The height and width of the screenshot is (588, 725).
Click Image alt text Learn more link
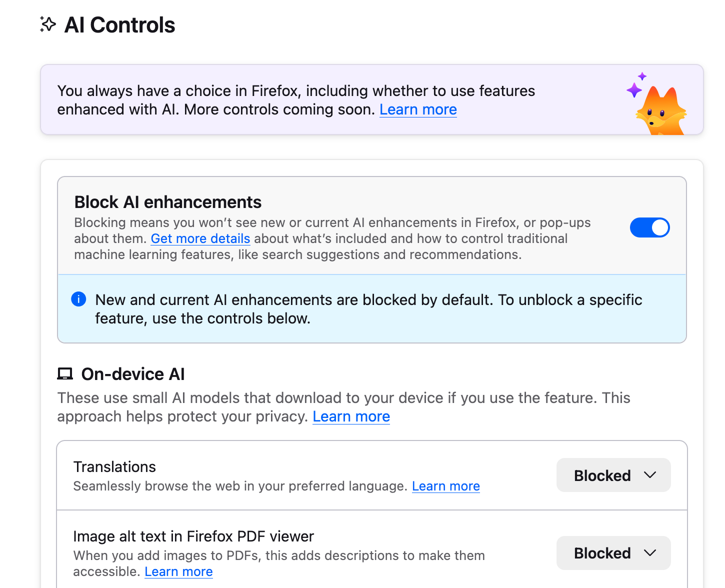tap(178, 571)
